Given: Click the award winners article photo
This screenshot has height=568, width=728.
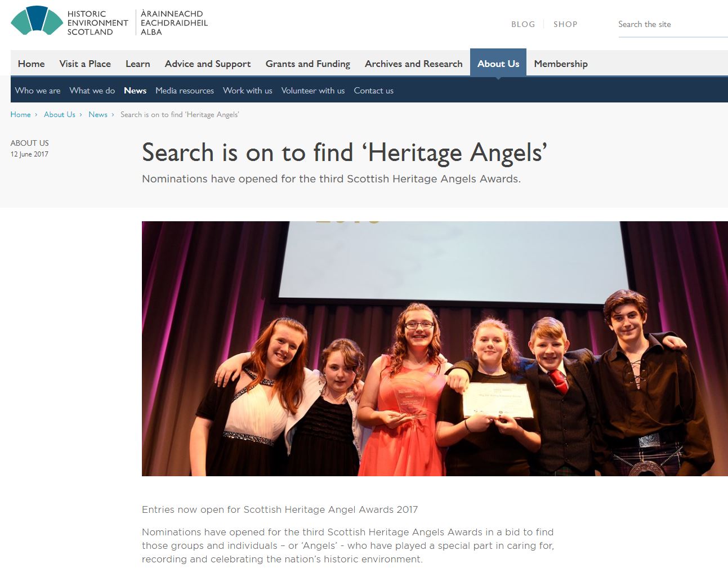Looking at the screenshot, I should (x=434, y=348).
